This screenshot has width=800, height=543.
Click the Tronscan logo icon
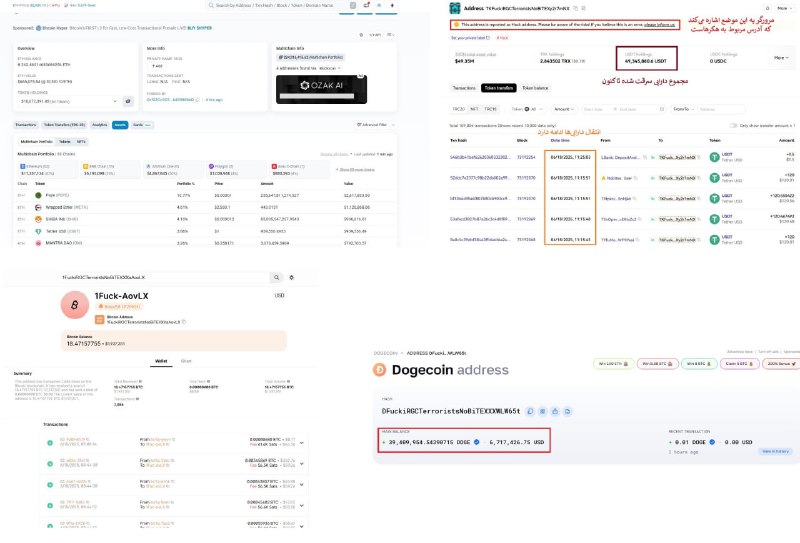click(x=455, y=8)
